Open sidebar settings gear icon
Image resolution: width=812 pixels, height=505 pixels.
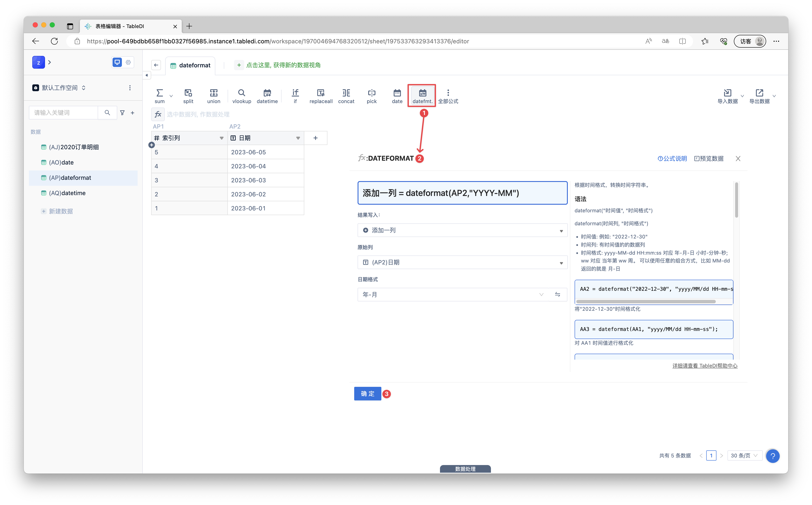128,62
